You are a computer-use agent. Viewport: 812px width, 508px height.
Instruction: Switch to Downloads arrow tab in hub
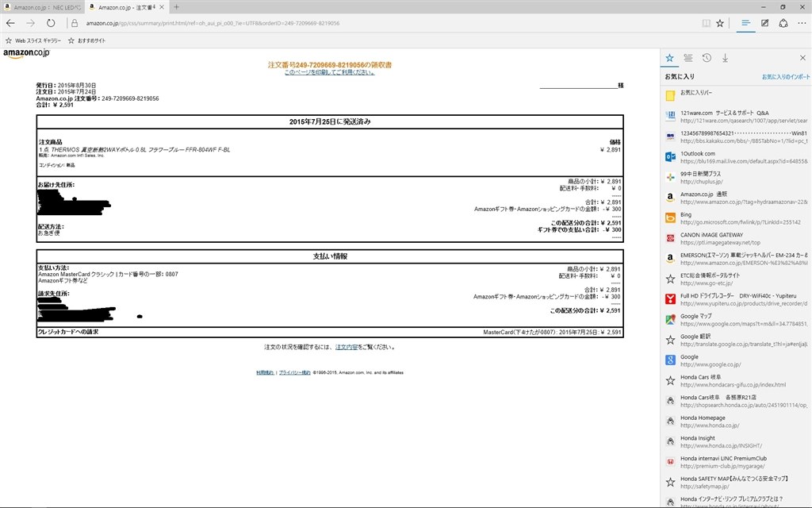coord(725,58)
